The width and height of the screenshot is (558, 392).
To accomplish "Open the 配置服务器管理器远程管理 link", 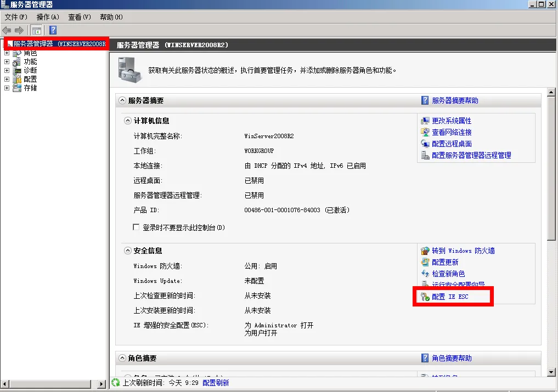I will point(471,156).
